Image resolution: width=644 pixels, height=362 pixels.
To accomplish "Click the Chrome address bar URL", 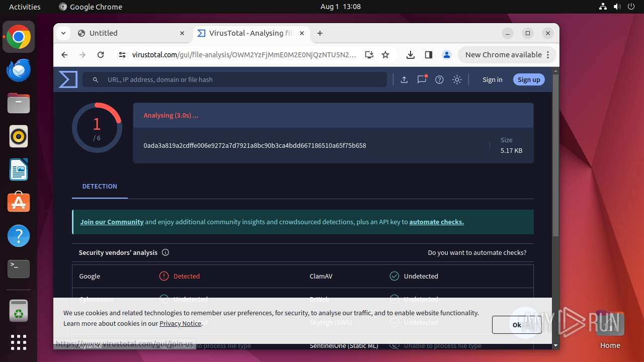I will (x=244, y=55).
